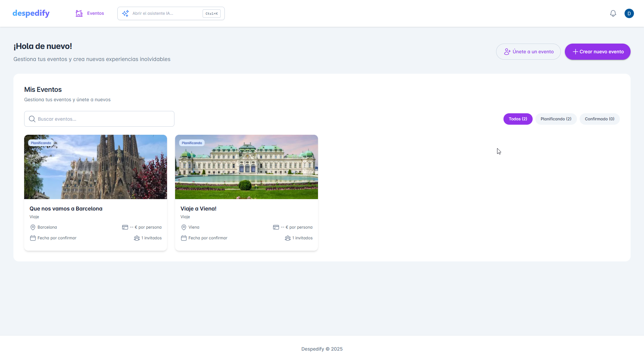Click the credit card price icon on the Viena card
644x362 pixels.
pyautogui.click(x=276, y=227)
